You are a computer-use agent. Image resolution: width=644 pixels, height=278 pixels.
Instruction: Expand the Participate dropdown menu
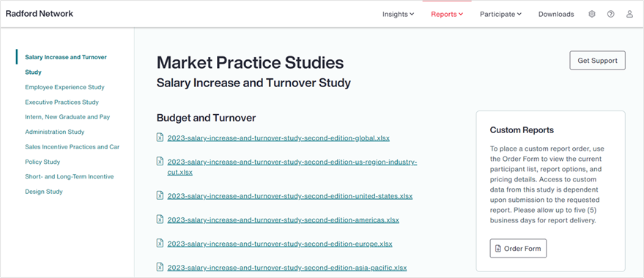click(500, 14)
